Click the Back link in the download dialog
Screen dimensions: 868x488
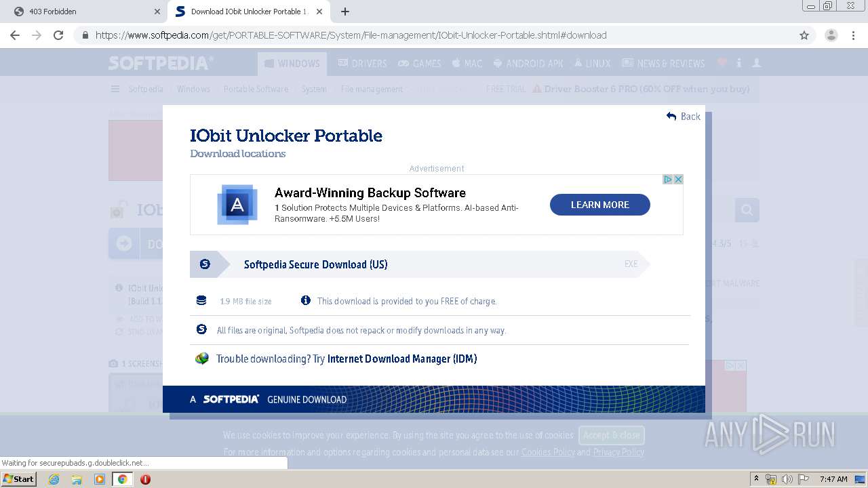pos(684,117)
